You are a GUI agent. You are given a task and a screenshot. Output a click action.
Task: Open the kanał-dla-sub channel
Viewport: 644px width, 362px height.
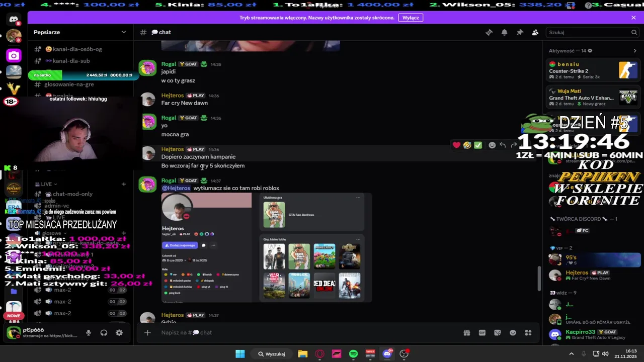click(69, 61)
